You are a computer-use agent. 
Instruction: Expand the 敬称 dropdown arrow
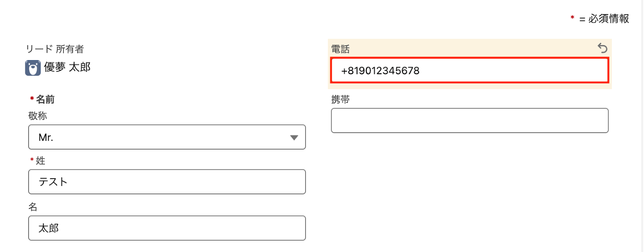pyautogui.click(x=294, y=137)
